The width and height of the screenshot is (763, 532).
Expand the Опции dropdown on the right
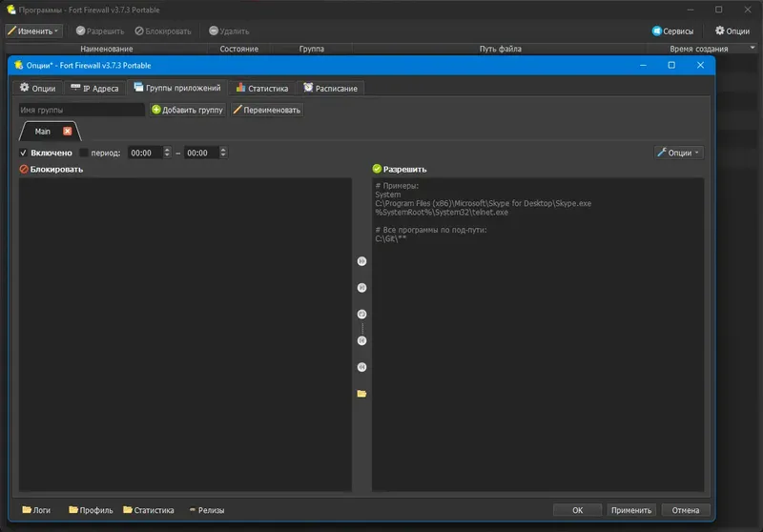tap(679, 153)
